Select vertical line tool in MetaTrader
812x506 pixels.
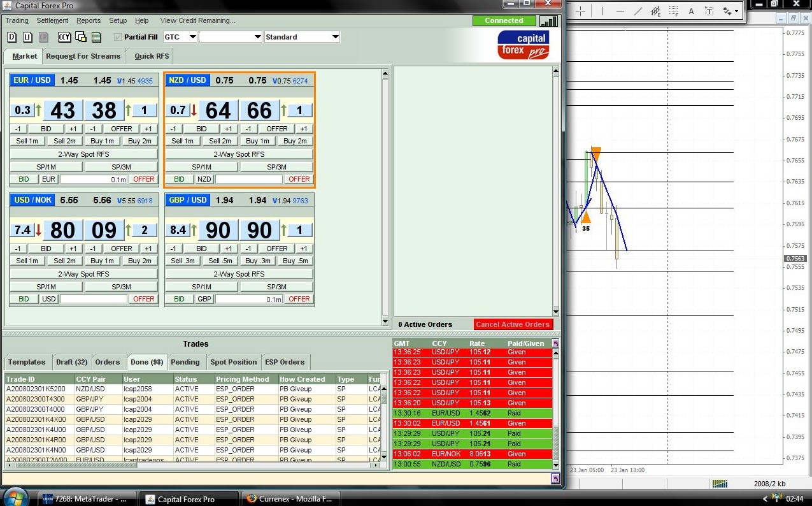click(602, 11)
